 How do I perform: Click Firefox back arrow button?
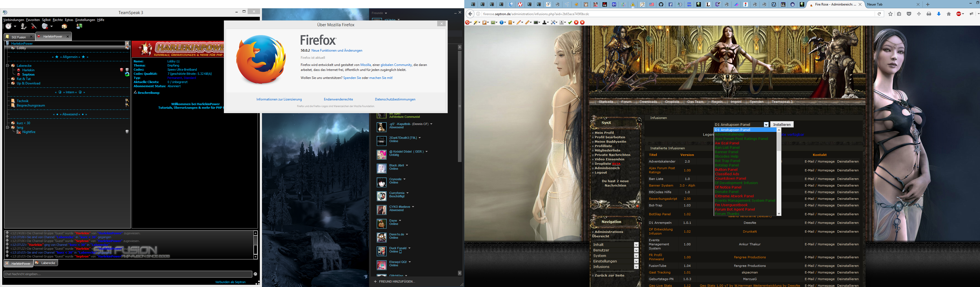pyautogui.click(x=470, y=14)
